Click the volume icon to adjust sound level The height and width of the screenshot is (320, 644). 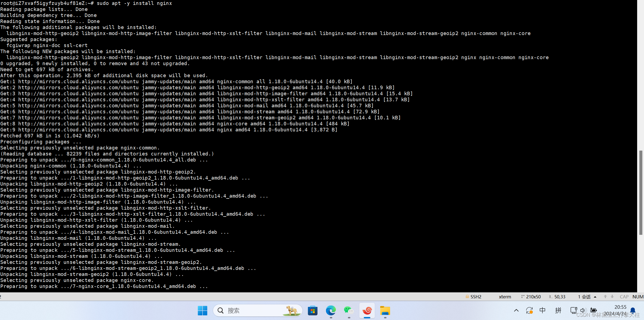[583, 310]
